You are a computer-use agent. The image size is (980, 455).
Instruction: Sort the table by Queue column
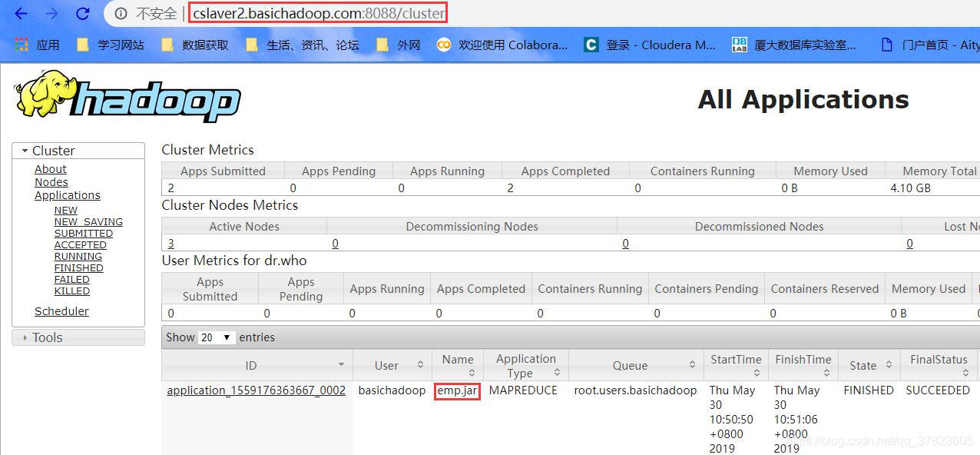coord(636,365)
